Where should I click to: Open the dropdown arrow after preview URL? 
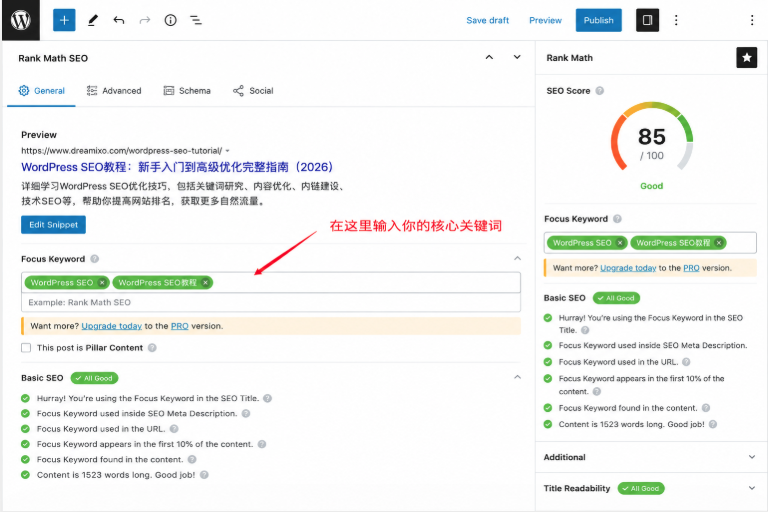point(227,151)
